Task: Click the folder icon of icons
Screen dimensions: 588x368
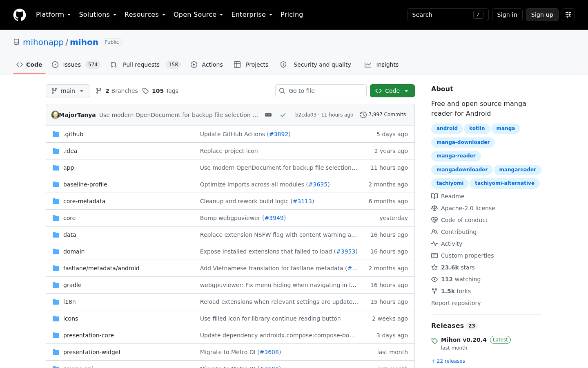Action: (56, 319)
